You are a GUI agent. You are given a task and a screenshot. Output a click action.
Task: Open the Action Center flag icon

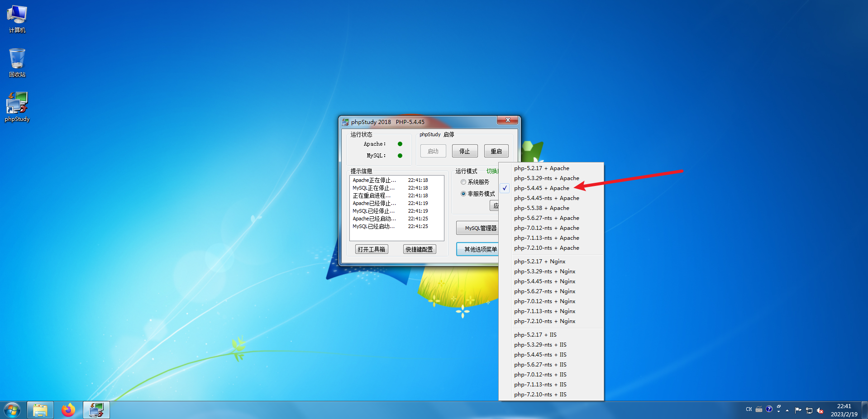point(798,410)
